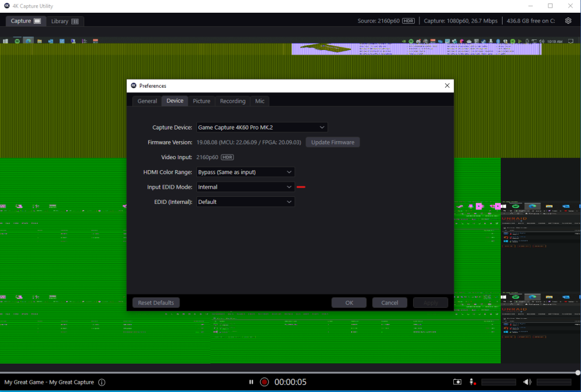Click the 00:00:05 recording timer
Image resolution: width=581 pixels, height=392 pixels.
pyautogui.click(x=290, y=382)
